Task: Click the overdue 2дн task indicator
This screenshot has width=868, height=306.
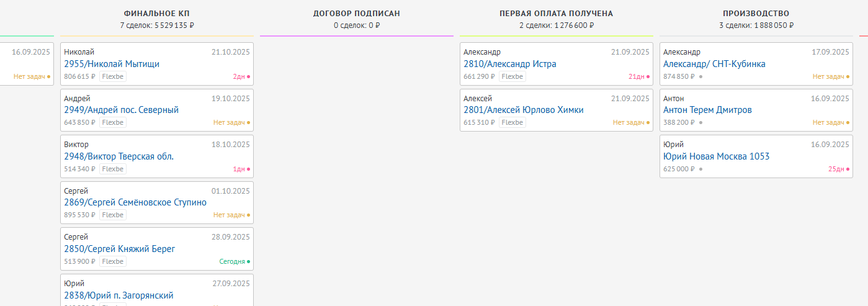Action: (241, 77)
